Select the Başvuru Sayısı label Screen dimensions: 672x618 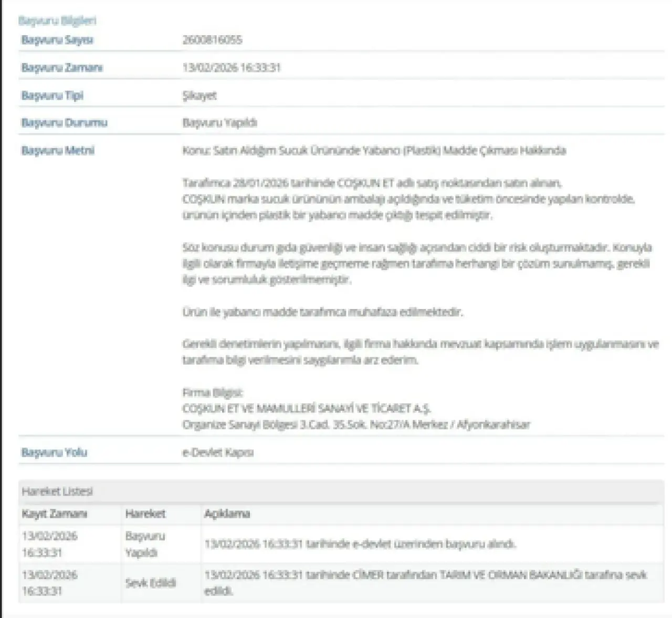57,40
